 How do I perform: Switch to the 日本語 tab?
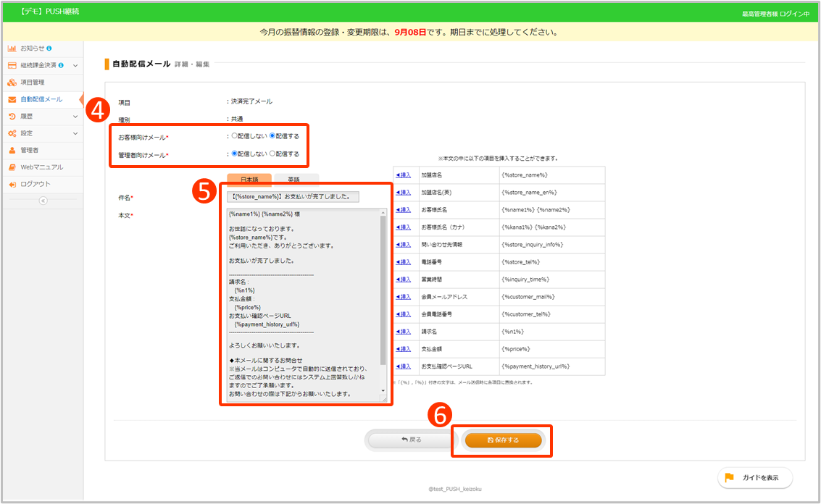pos(249,179)
